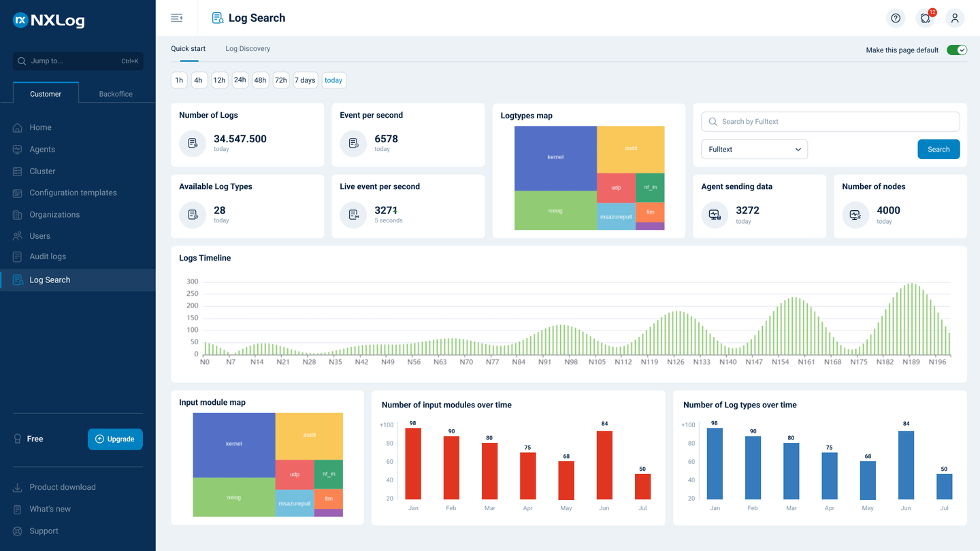The height and width of the screenshot is (551, 980).
Task: Click the Search by Fulltext field
Action: coord(830,122)
